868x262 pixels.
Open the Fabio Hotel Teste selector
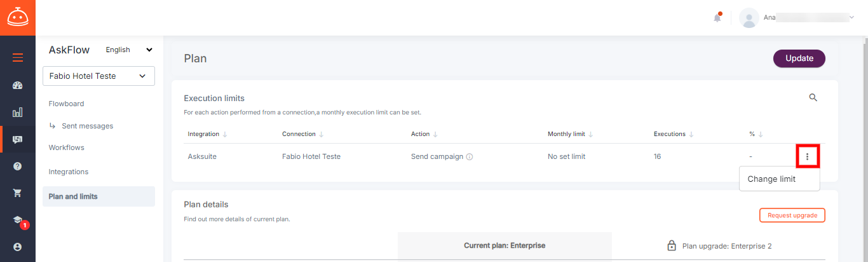coord(98,76)
